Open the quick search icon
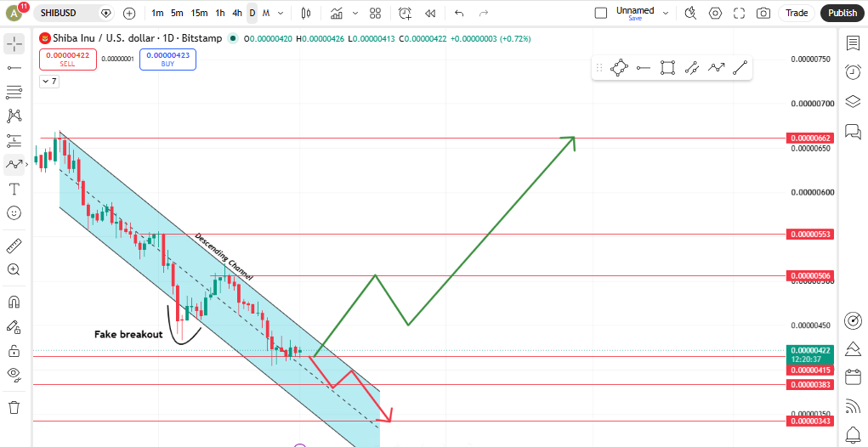This screenshot has width=868, height=447. click(690, 14)
